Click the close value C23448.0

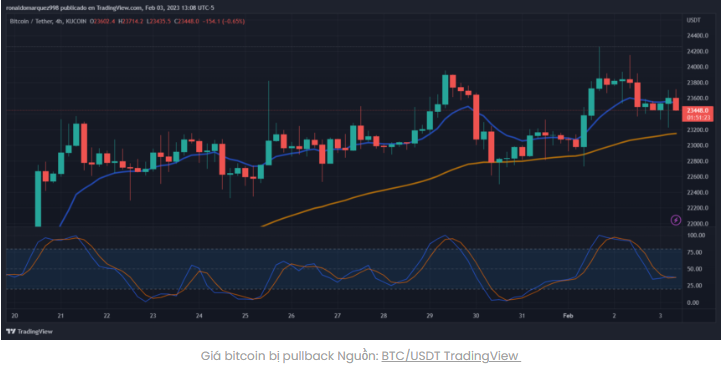pyautogui.click(x=186, y=21)
